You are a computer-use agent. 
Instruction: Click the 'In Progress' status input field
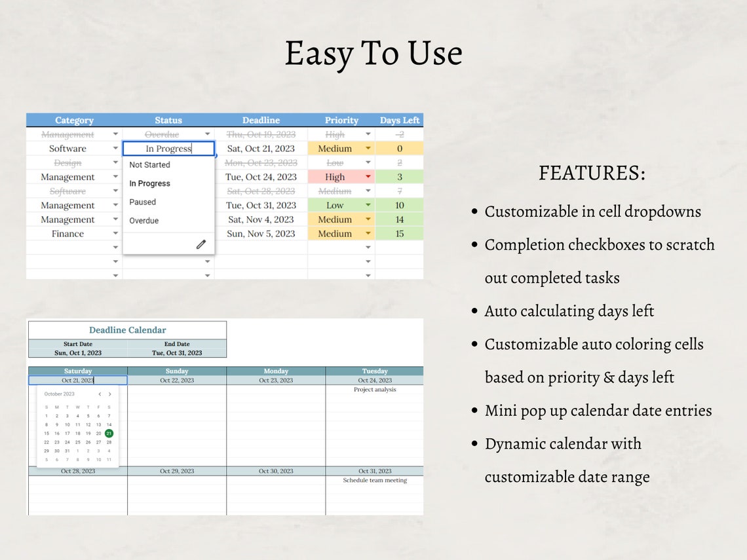pos(168,148)
